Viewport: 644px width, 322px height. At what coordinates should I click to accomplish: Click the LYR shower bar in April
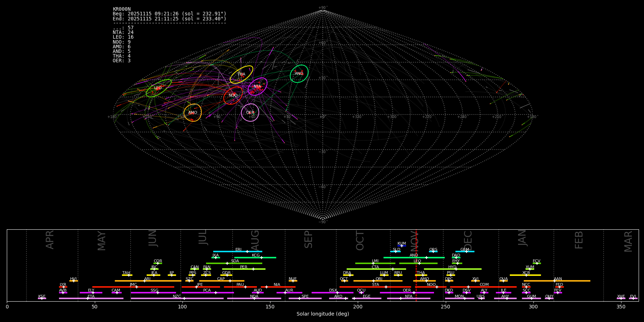point(63,287)
